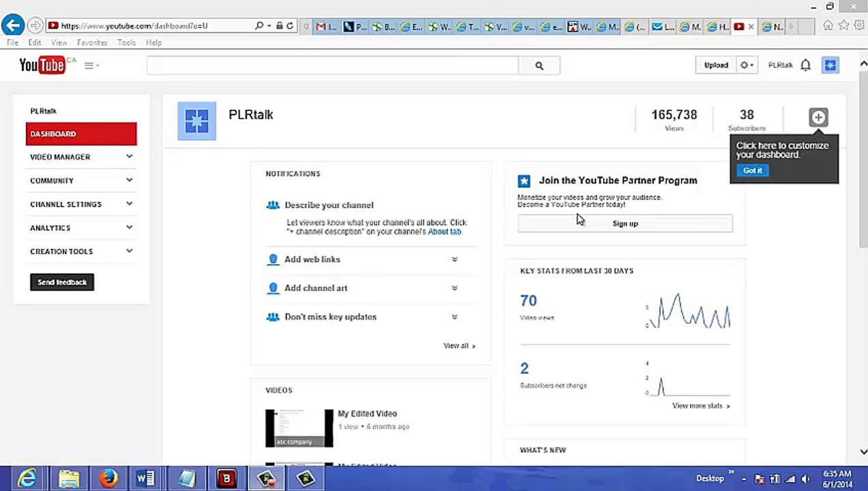Click the Add channel art person icon
Image resolution: width=868 pixels, height=491 pixels.
[x=273, y=288]
